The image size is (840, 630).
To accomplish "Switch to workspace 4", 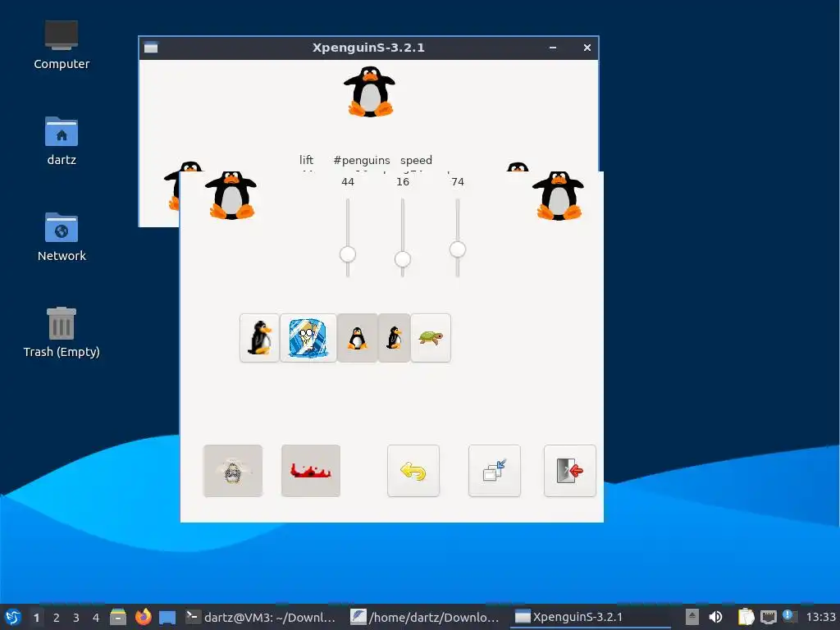I will pyautogui.click(x=96, y=618).
